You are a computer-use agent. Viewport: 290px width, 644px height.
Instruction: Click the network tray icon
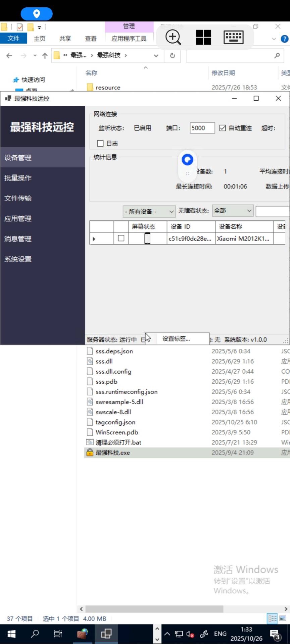179,634
